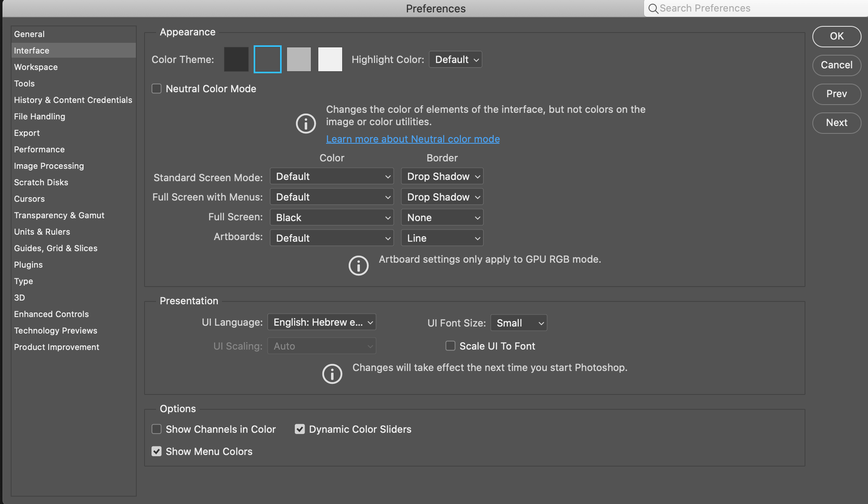Uncheck Dynamic Color Sliders
Viewport: 868px width, 504px height.
[x=300, y=429]
